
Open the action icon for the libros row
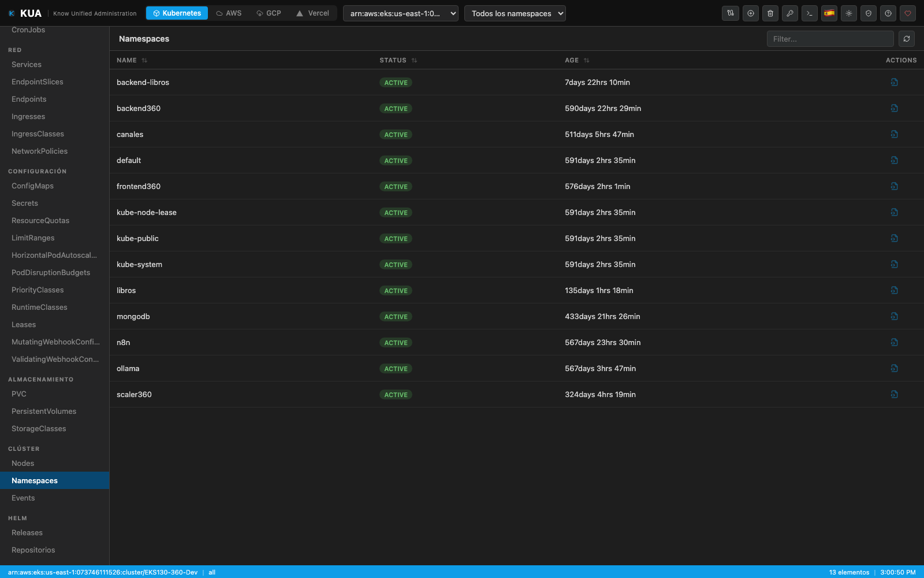(894, 290)
